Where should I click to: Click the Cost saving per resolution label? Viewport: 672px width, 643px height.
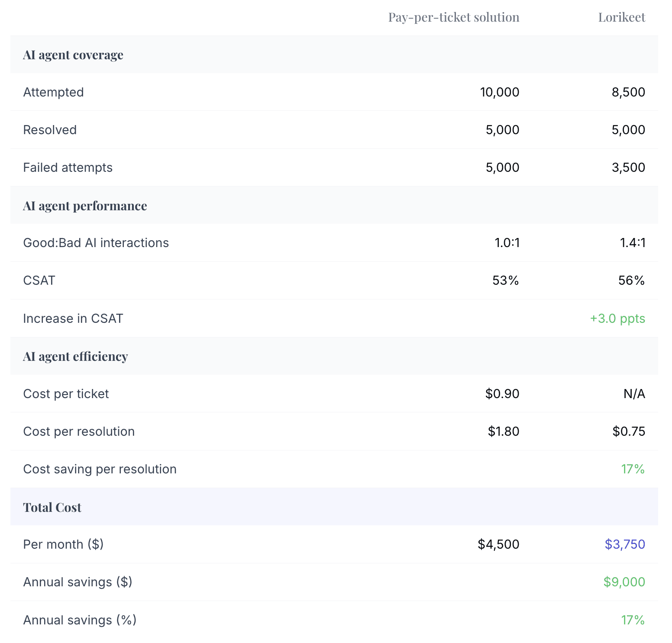(100, 469)
